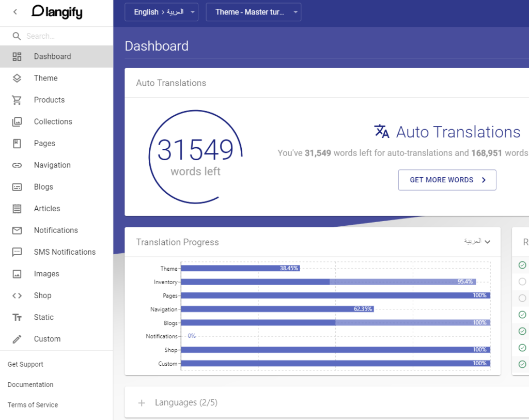Click the Navigation link icon in sidebar
Viewport: 529px width, 420px height.
pos(16,165)
